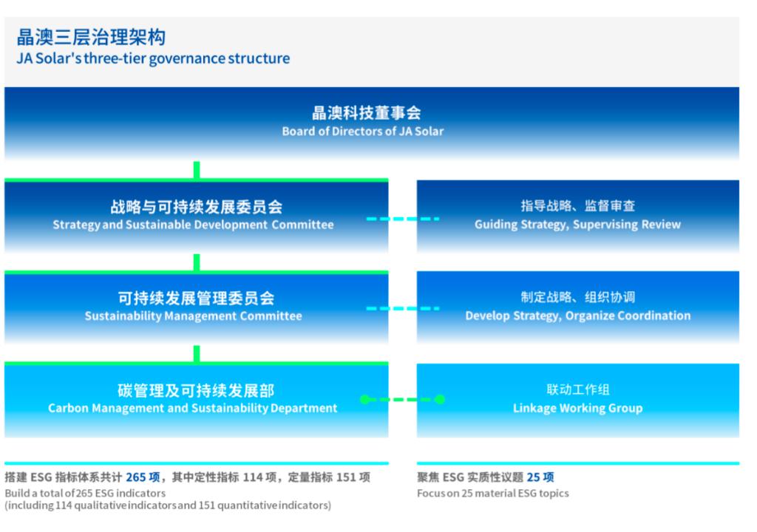The image size is (757, 532).
Task: Click the JA Solar's three-tier governance structure title
Action: pos(150,57)
